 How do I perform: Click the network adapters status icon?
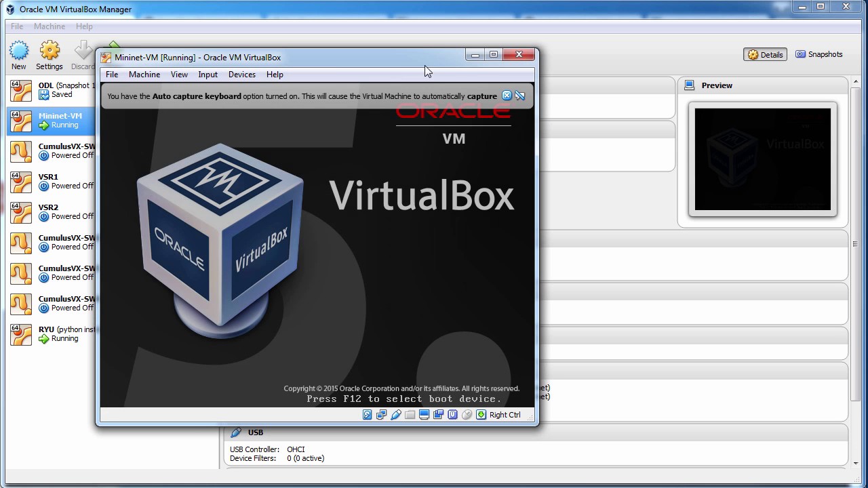pyautogui.click(x=381, y=415)
